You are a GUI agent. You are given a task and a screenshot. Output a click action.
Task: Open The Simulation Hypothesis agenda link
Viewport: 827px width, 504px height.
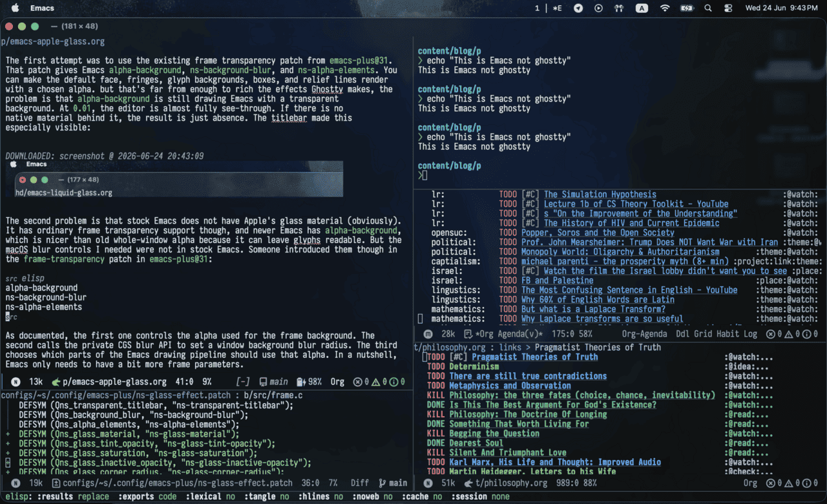[x=600, y=194]
